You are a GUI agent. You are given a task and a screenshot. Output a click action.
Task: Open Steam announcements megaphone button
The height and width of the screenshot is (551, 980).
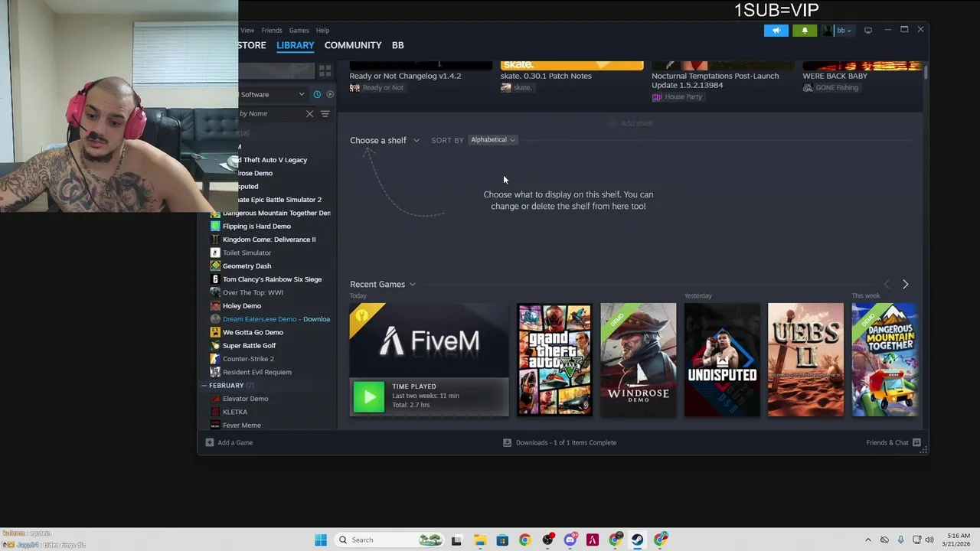(x=776, y=30)
